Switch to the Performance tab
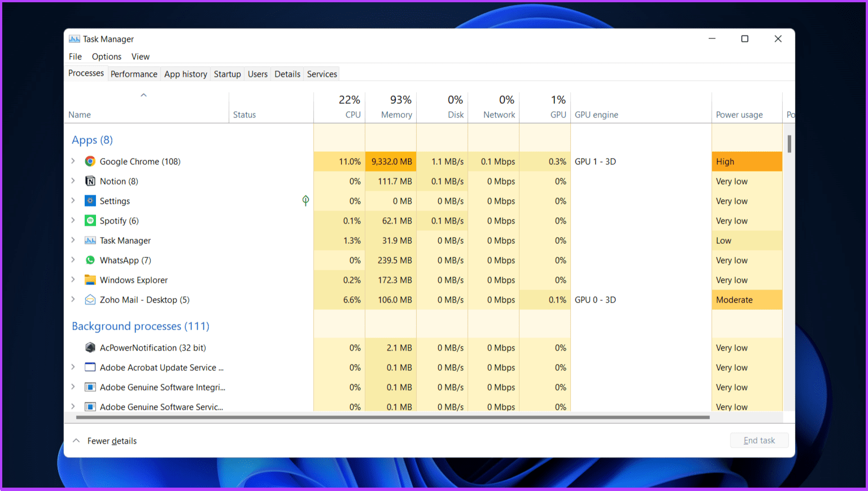Image resolution: width=868 pixels, height=491 pixels. pos(134,74)
